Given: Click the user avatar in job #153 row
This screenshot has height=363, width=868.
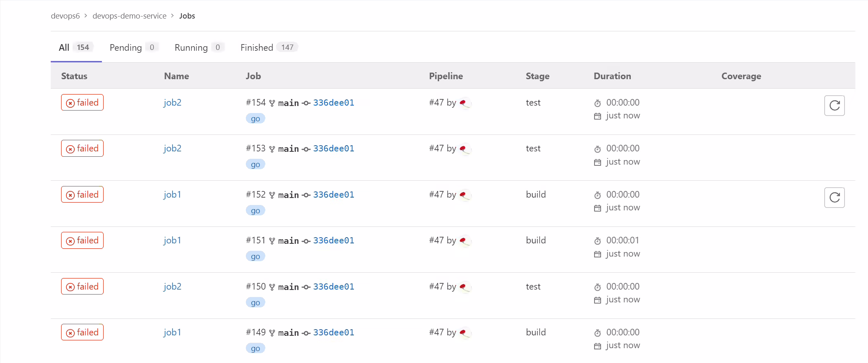Looking at the screenshot, I should (465, 148).
